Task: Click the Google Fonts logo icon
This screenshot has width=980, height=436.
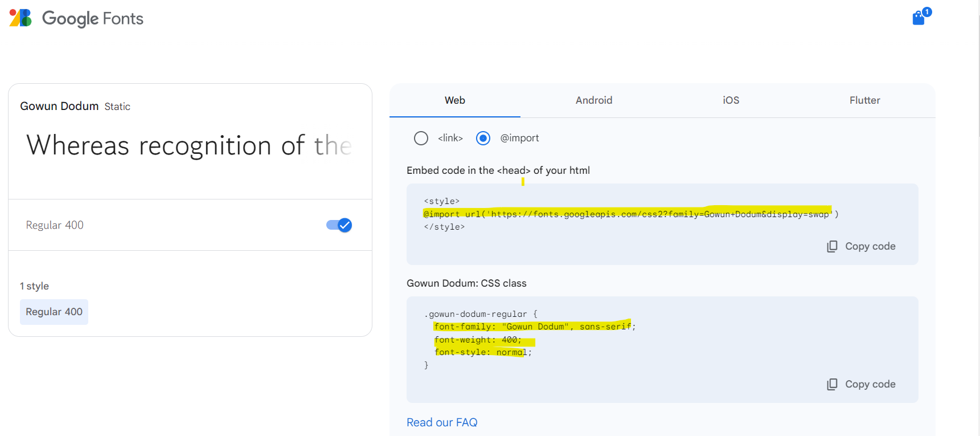Action: coord(20,18)
